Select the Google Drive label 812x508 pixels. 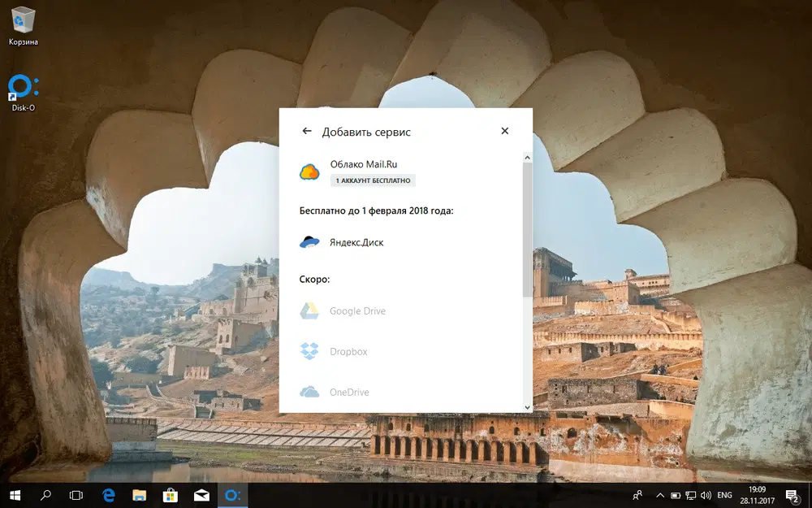pyautogui.click(x=357, y=311)
